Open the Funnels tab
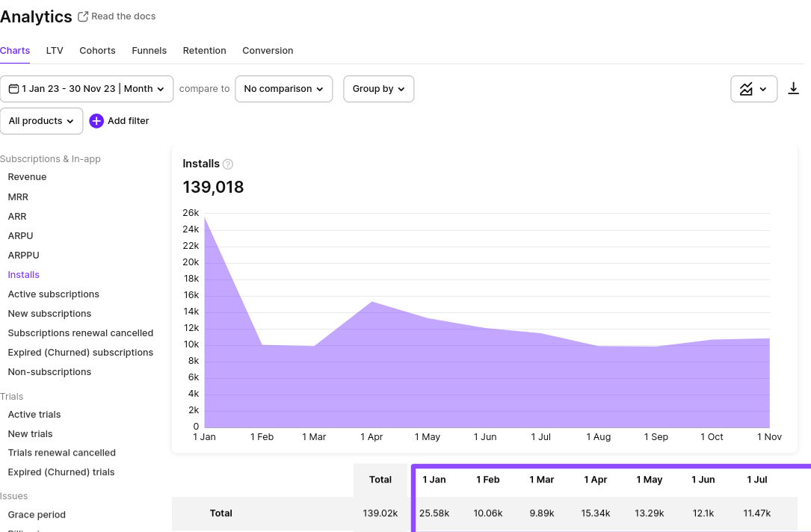Screen dimensions: 811x532 [x=149, y=51]
